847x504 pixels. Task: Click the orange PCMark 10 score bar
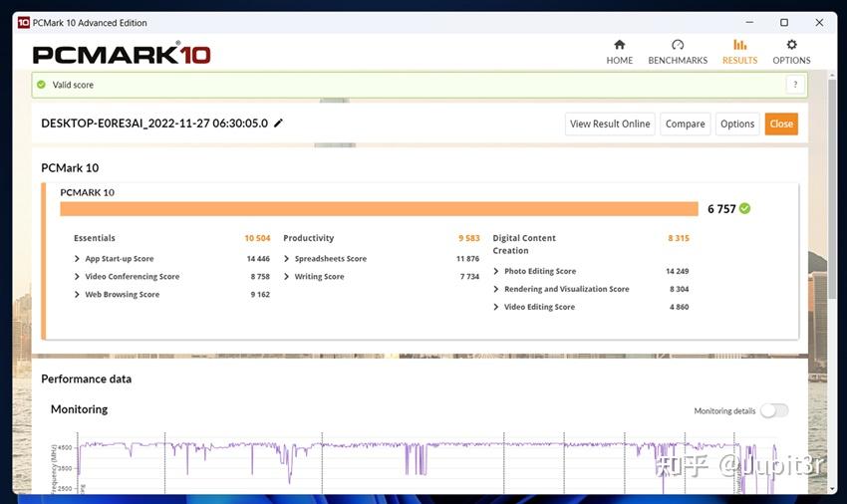(x=379, y=208)
